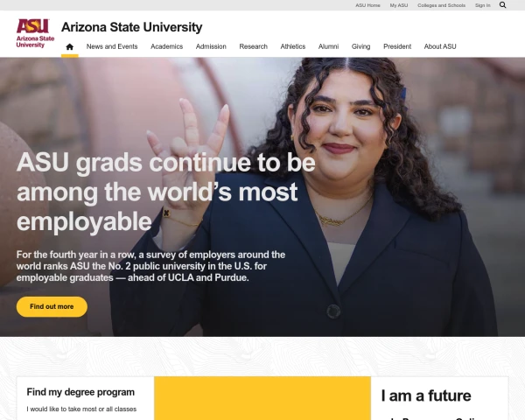Open the Academics menu
The width and height of the screenshot is (525, 420).
(x=166, y=46)
